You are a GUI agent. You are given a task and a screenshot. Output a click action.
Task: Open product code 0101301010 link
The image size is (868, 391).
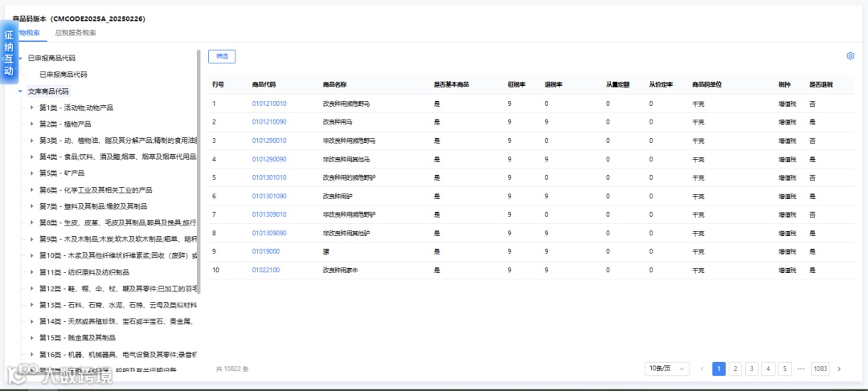click(269, 177)
